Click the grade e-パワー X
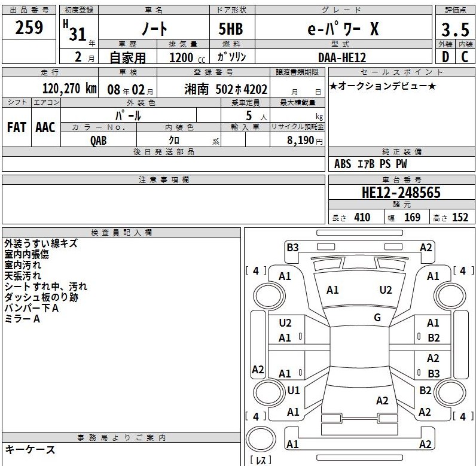This screenshot has width=476, height=466. (343, 29)
